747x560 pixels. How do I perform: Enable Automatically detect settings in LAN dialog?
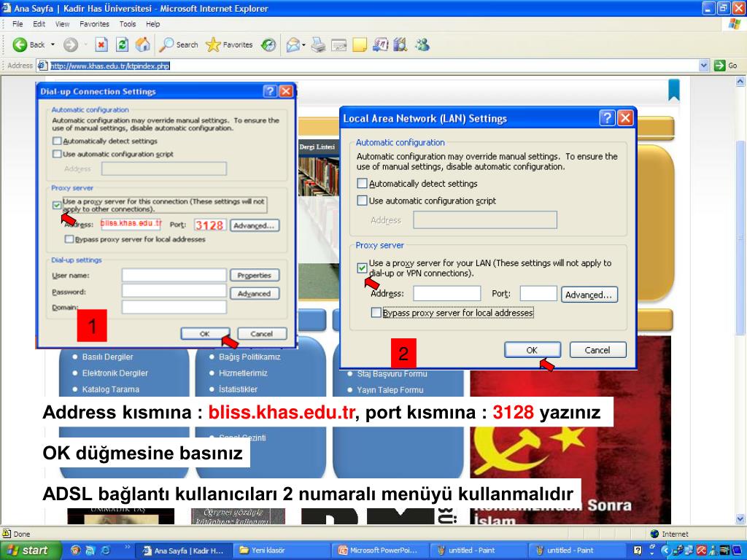tap(363, 183)
